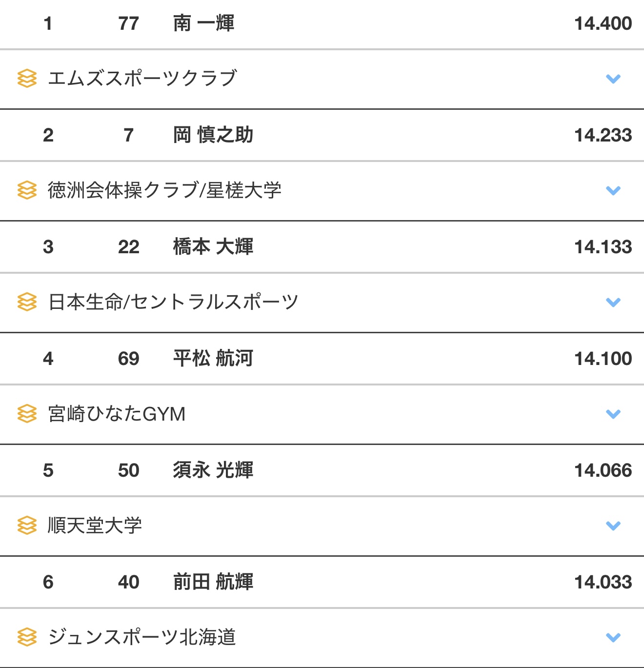Click the score 14.066 for 須永 光輝

(x=603, y=470)
